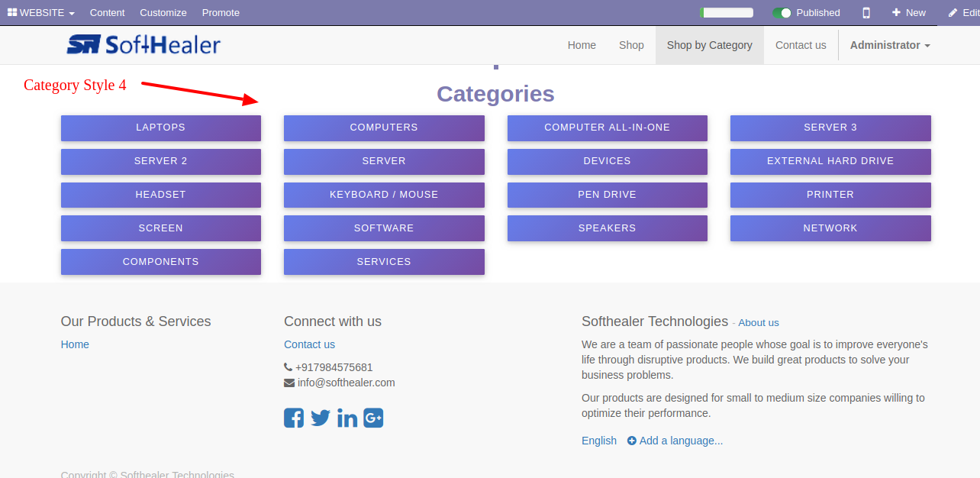Click the green progress bar in top bar
This screenshot has height=478, width=980.
[727, 12]
